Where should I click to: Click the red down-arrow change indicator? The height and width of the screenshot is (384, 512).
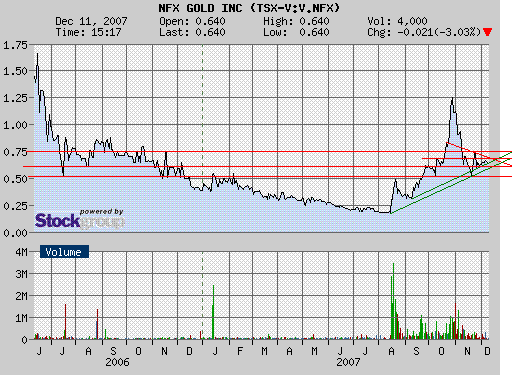487,32
